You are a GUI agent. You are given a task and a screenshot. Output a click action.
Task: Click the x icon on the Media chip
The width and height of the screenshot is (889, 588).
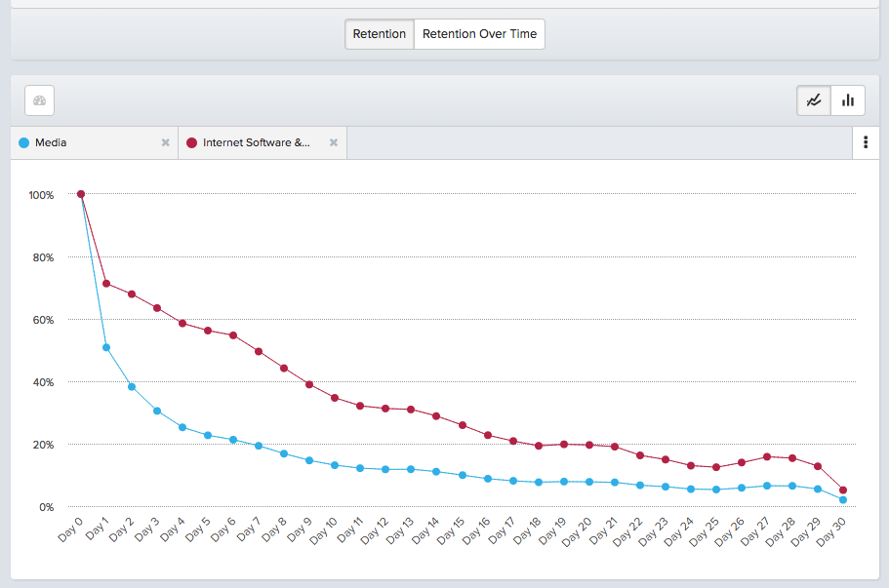(165, 142)
